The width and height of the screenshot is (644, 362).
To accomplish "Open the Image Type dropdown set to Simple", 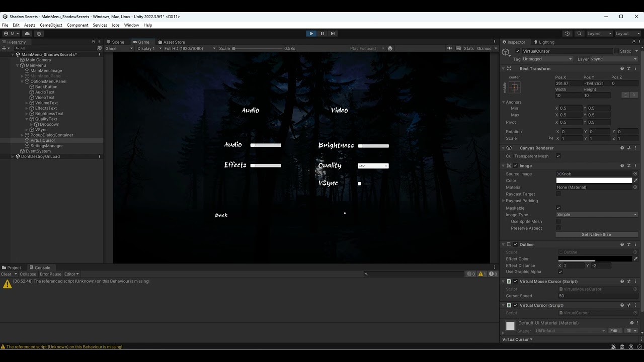I will tap(597, 215).
